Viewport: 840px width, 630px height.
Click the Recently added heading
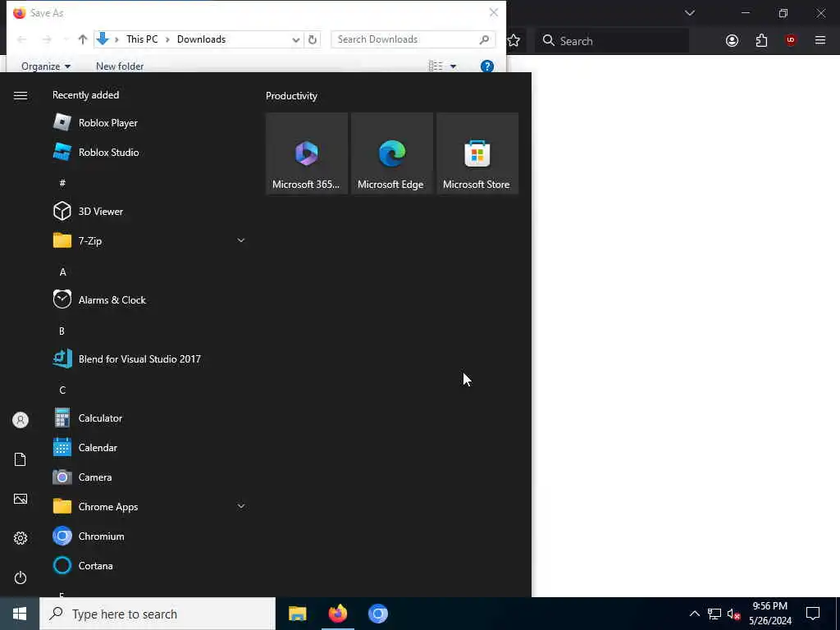(x=85, y=95)
